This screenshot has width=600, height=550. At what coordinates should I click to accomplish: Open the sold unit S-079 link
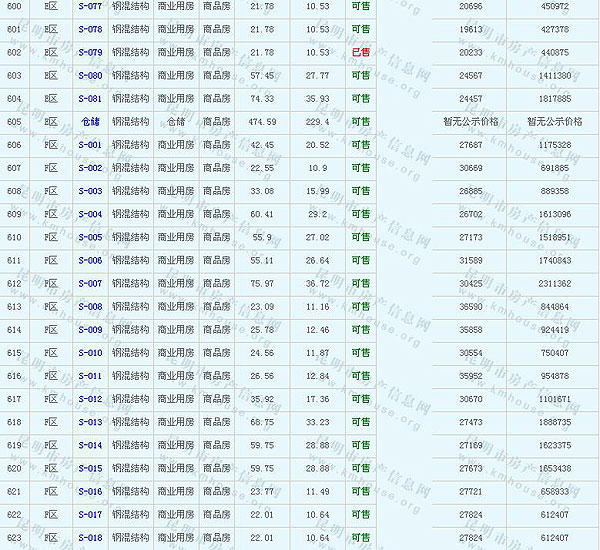(90, 52)
